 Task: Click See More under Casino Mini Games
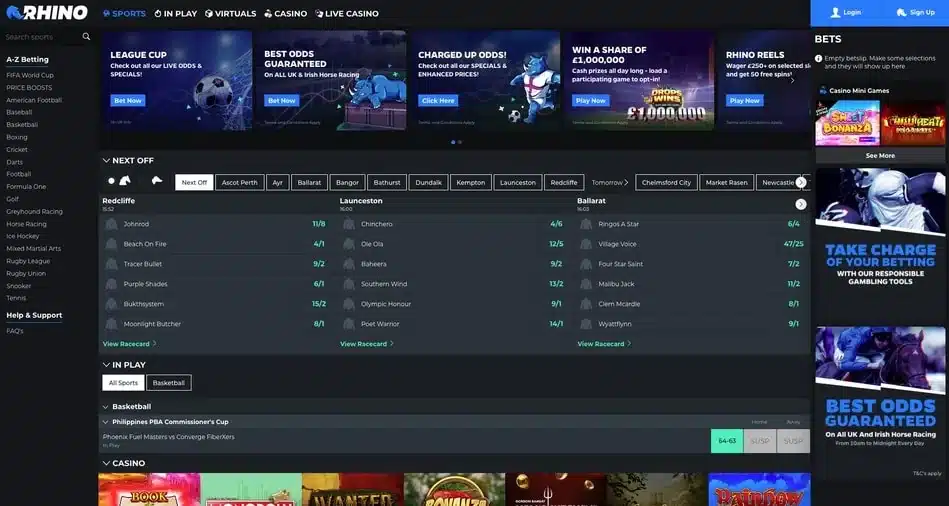(x=880, y=156)
